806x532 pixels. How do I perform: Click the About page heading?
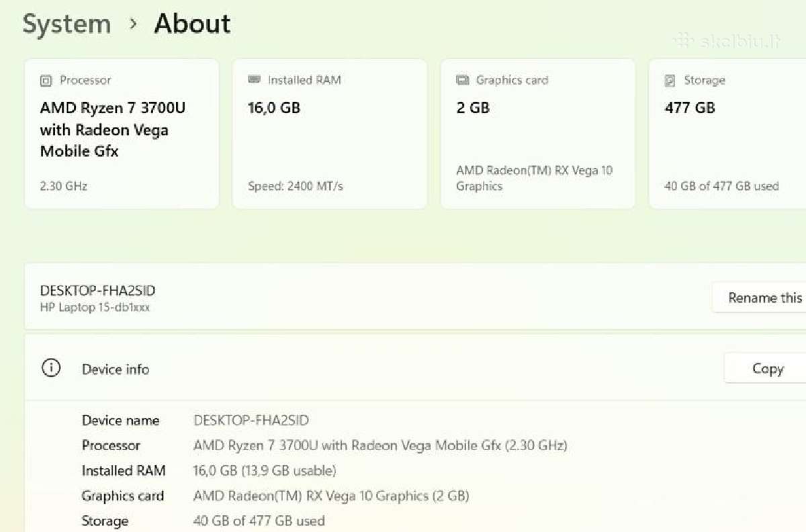[x=192, y=24]
